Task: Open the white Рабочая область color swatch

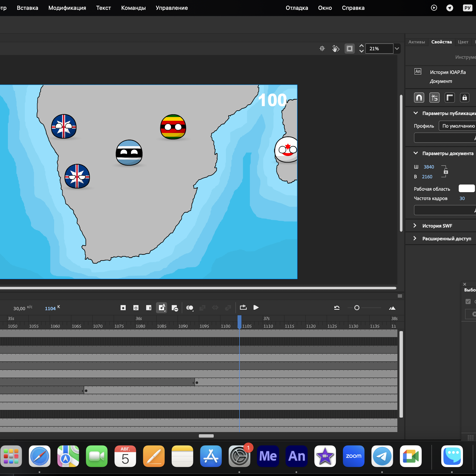Action: click(466, 188)
